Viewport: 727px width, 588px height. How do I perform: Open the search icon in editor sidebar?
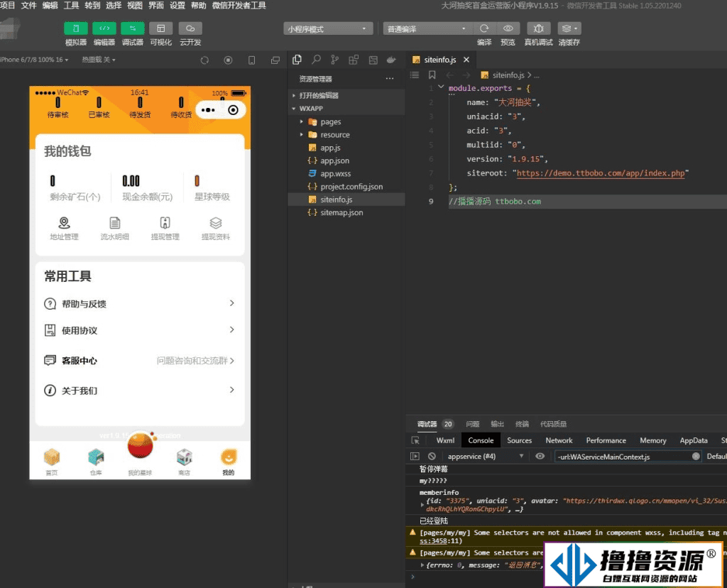coord(316,60)
